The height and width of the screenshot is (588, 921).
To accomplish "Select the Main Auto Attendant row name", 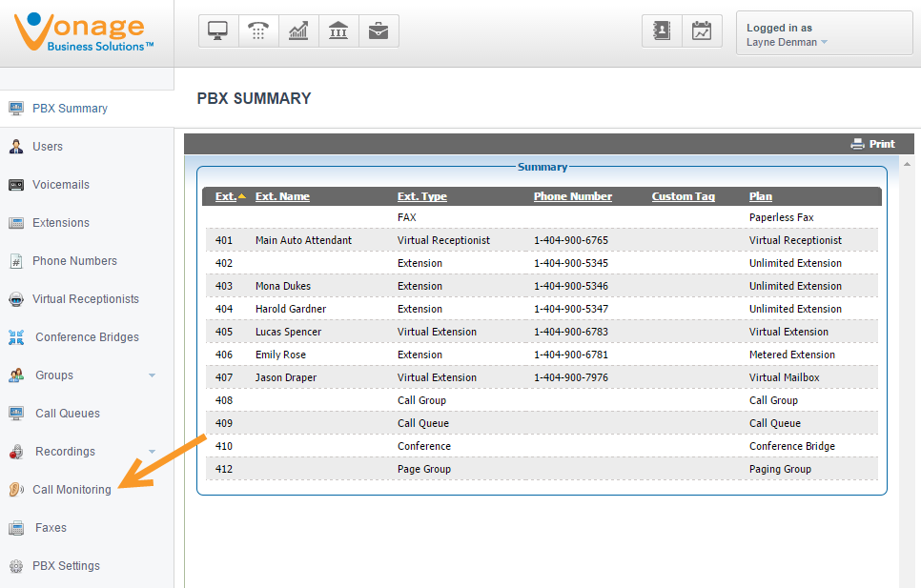I will (x=304, y=240).
